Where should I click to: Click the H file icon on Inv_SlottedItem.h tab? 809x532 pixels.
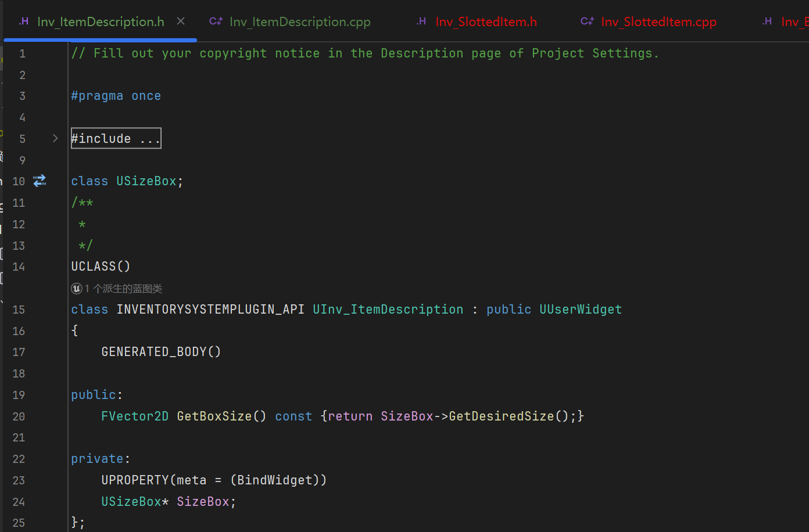(x=422, y=21)
